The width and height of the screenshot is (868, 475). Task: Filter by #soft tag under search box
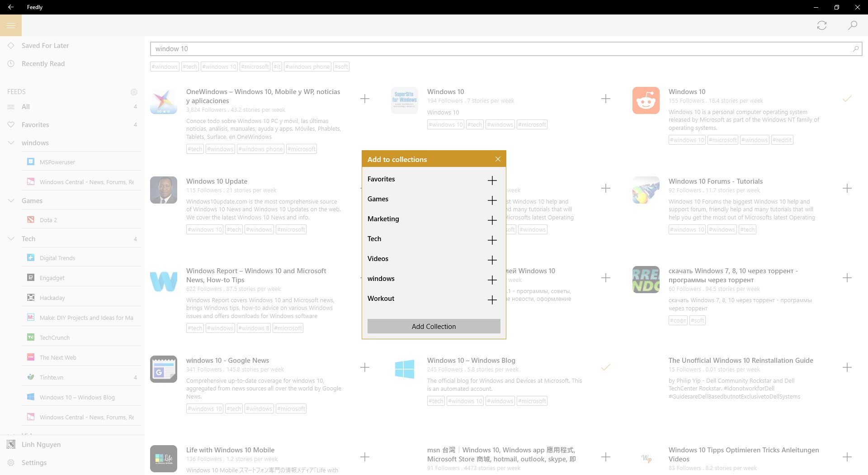click(341, 66)
